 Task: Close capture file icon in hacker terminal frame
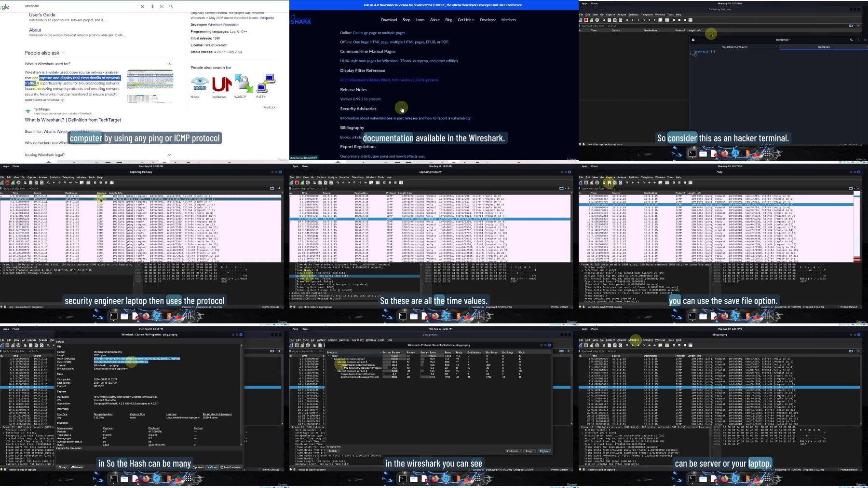tap(615, 20)
